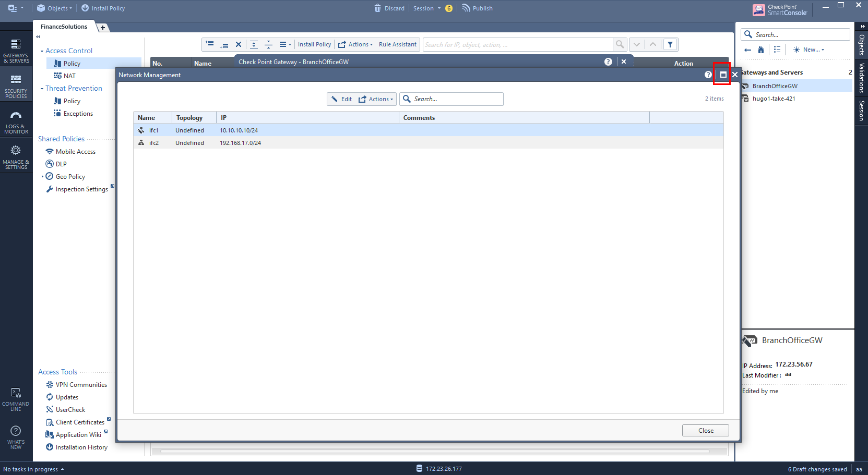
Task: Open What's New panel
Action: [16, 437]
